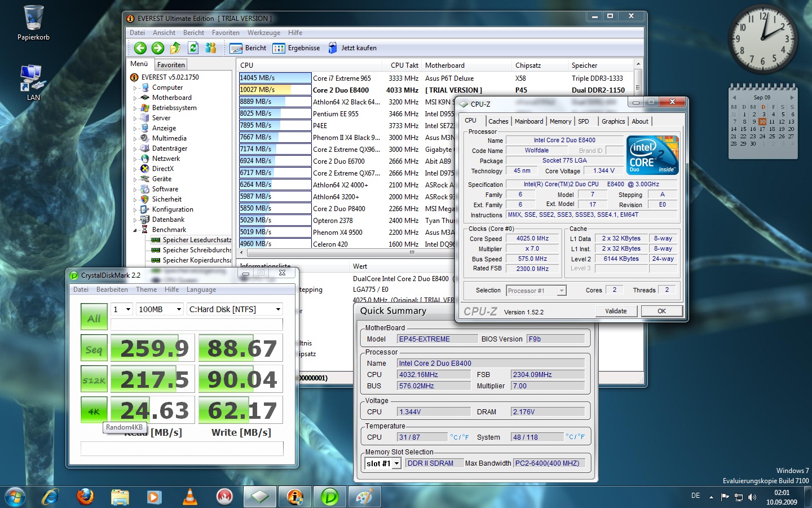Screen dimensions: 812x508
Task: Click the refresh icon in EVEREST toolbar
Action: [x=193, y=49]
